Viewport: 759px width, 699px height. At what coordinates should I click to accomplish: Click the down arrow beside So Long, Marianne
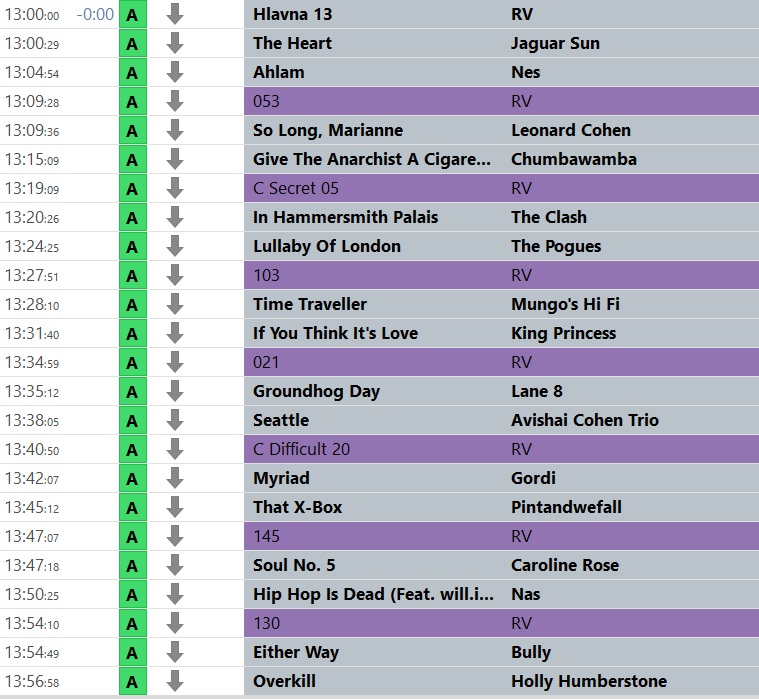[175, 131]
